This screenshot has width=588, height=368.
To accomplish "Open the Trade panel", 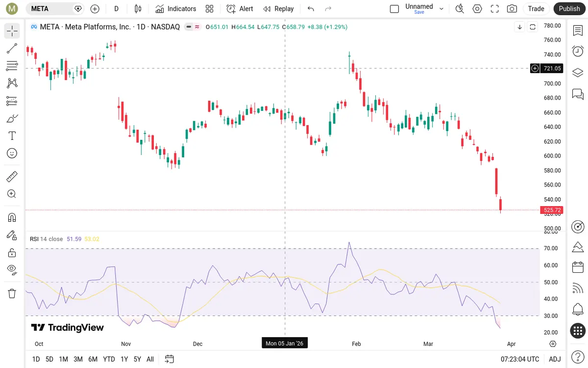I will pos(536,8).
